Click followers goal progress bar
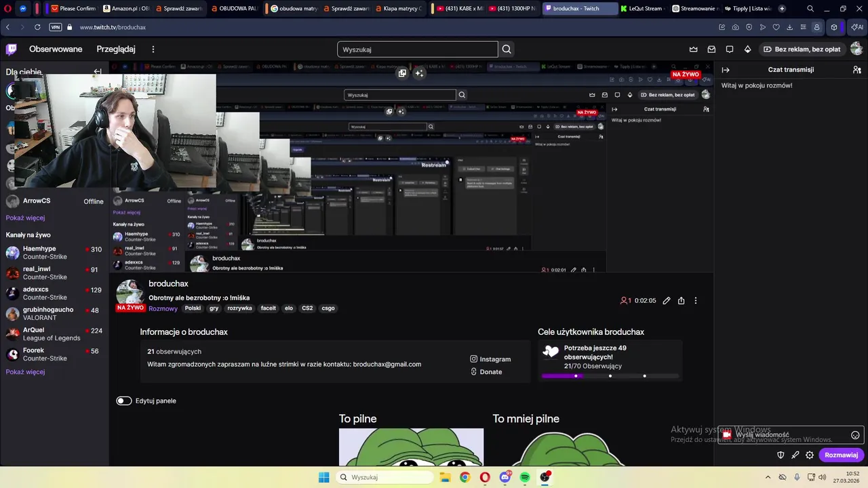 pos(610,375)
